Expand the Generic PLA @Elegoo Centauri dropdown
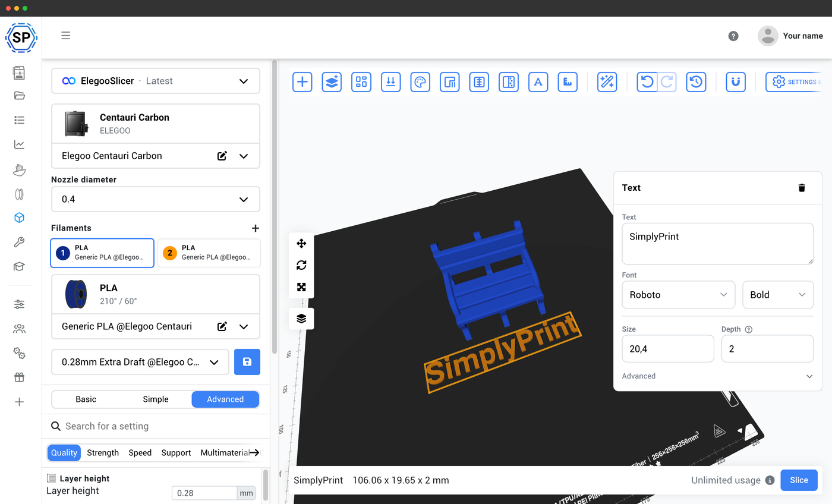Image resolution: width=832 pixels, height=504 pixels. click(x=244, y=326)
